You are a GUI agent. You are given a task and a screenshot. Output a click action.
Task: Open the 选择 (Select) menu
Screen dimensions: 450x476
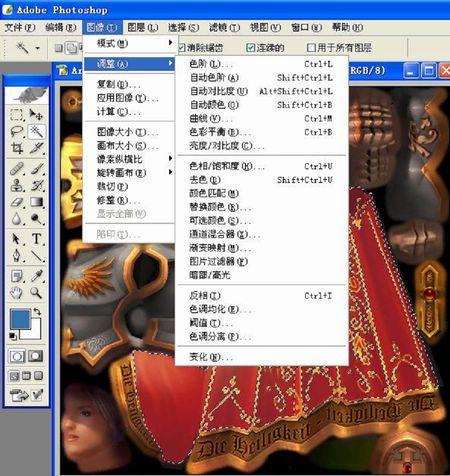tap(184, 27)
